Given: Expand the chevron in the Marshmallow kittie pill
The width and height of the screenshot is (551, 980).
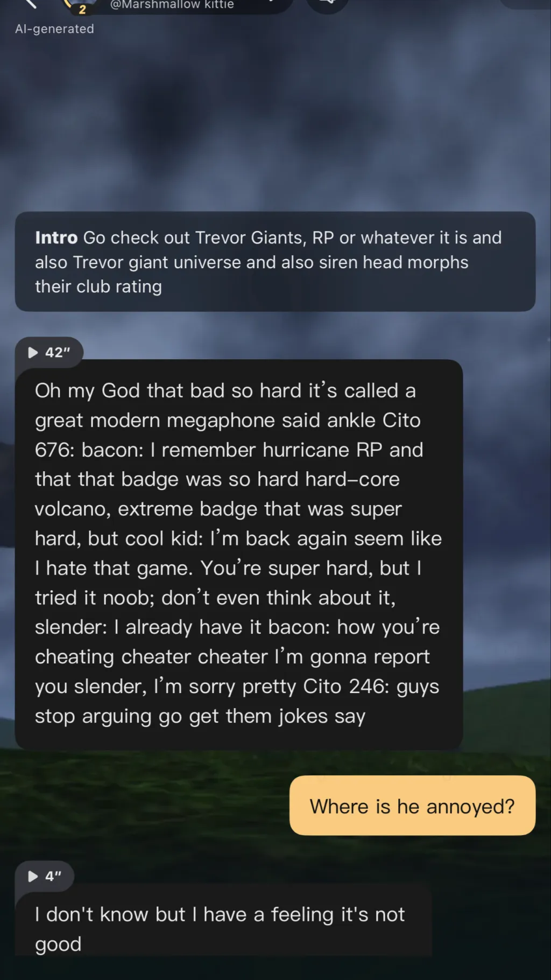Looking at the screenshot, I should pos(273,3).
